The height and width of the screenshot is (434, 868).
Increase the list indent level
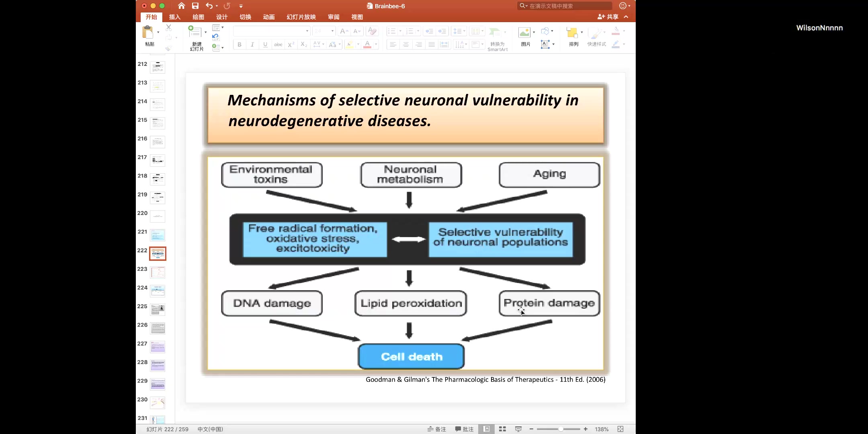pyautogui.click(x=442, y=31)
